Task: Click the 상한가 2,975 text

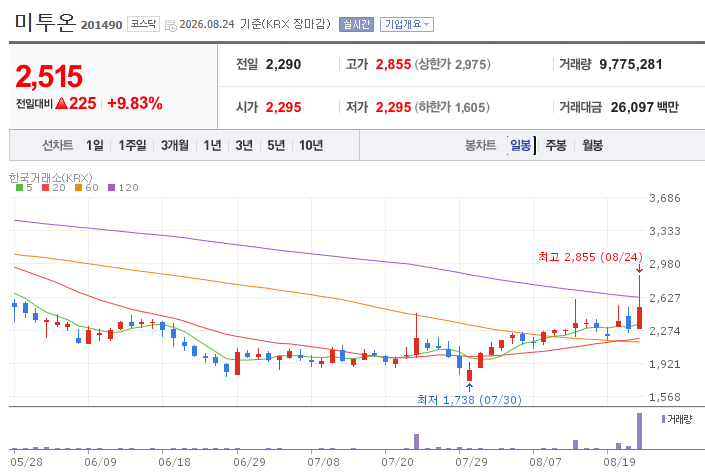Action: pos(452,64)
